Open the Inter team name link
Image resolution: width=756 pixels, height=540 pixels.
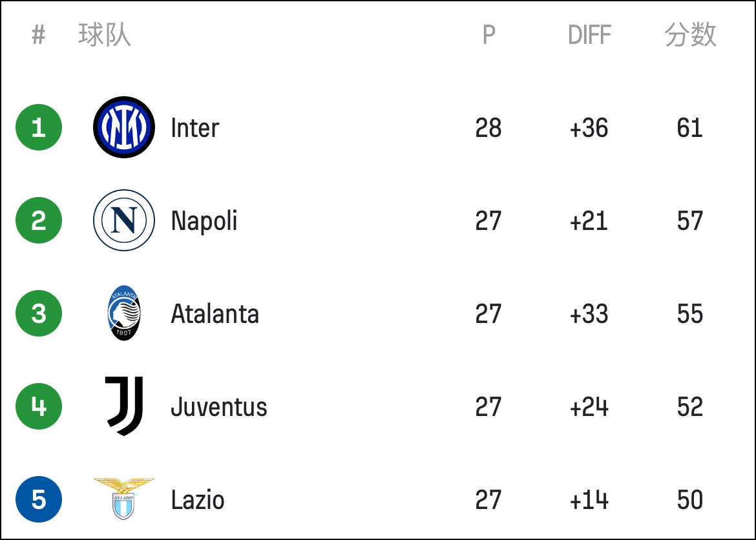point(194,129)
